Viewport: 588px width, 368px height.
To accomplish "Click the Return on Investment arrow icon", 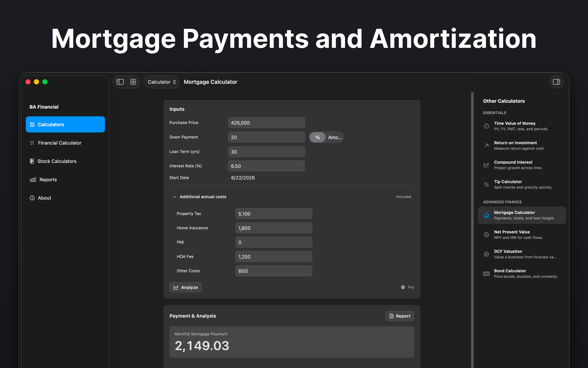I will 486,146.
